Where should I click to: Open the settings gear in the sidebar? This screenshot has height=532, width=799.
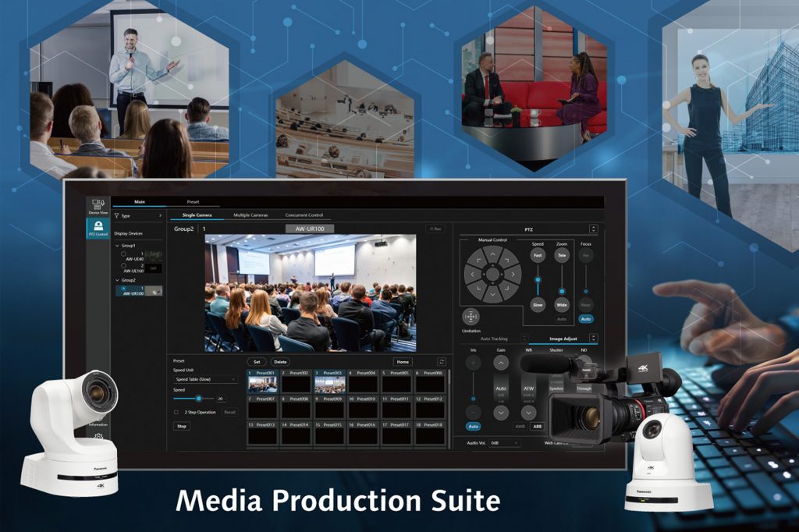pyautogui.click(x=98, y=437)
